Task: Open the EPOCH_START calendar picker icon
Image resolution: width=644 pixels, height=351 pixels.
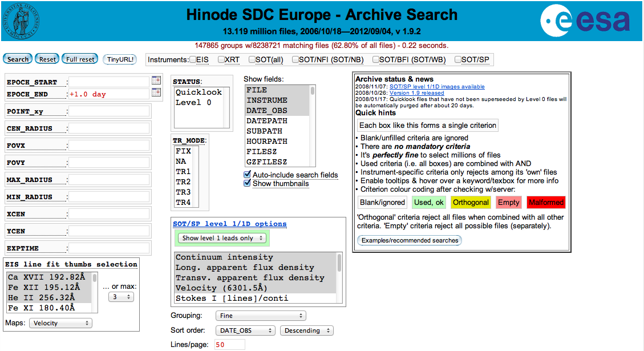Action: point(156,80)
